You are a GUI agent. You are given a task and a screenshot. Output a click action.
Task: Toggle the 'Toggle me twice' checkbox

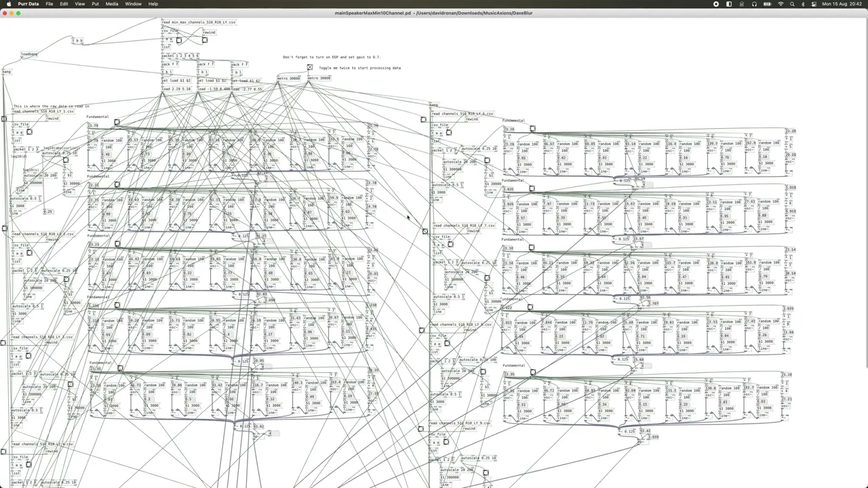click(x=310, y=68)
